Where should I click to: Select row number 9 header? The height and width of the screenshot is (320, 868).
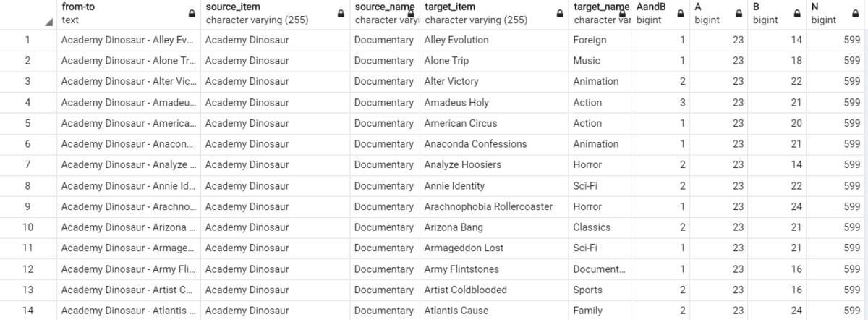click(28, 207)
